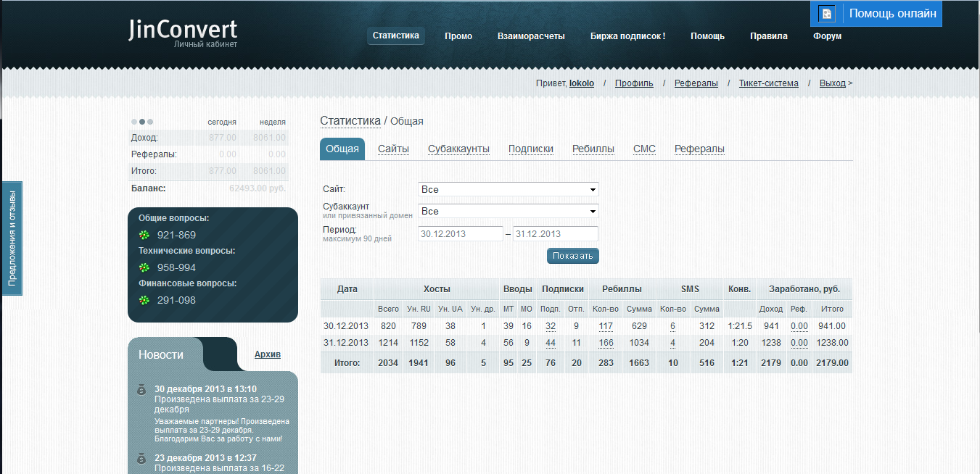The width and height of the screenshot is (980, 474).
Task: Click the money bag icon for 23 декабря news
Action: pos(142,459)
